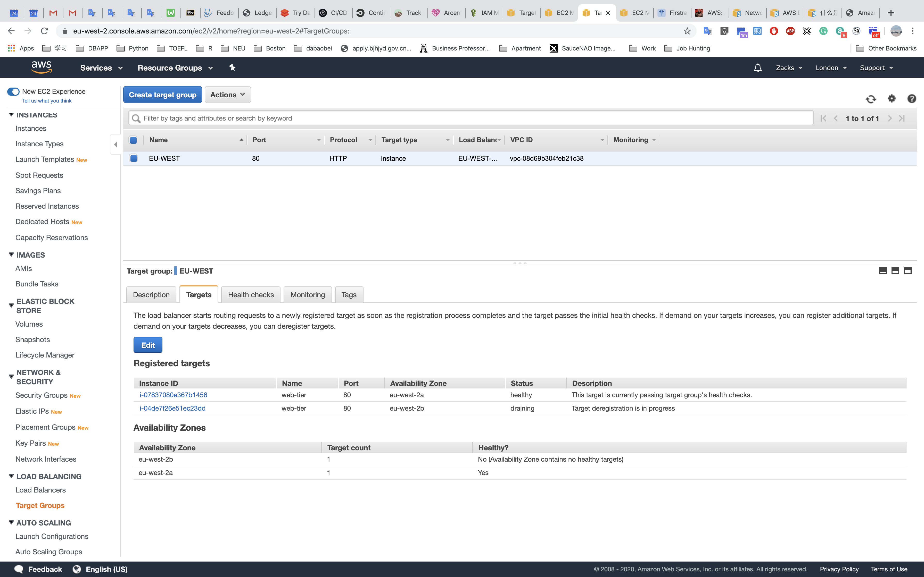Viewport: 924px width, 577px height.
Task: Open the table settings gear icon
Action: (x=892, y=98)
